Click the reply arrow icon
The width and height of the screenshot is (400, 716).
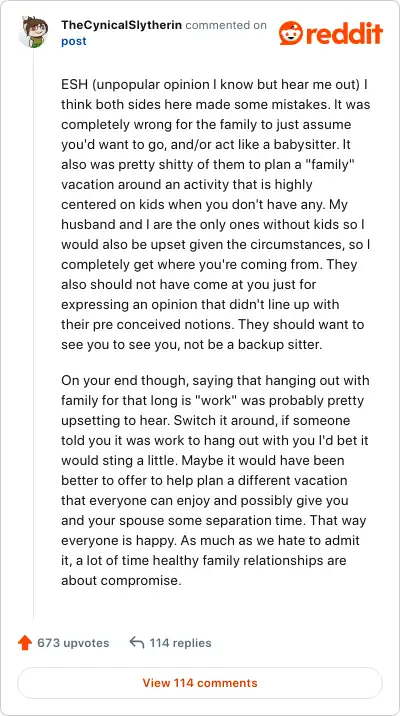137,642
